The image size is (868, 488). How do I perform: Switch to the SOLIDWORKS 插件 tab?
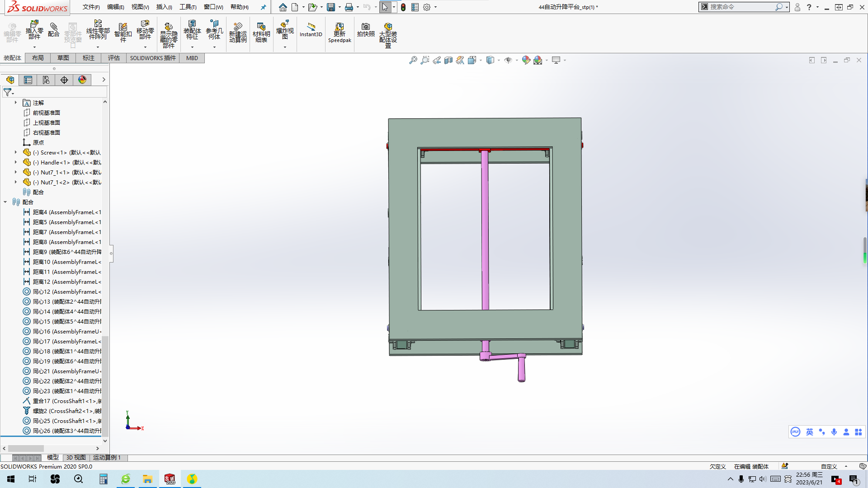153,58
